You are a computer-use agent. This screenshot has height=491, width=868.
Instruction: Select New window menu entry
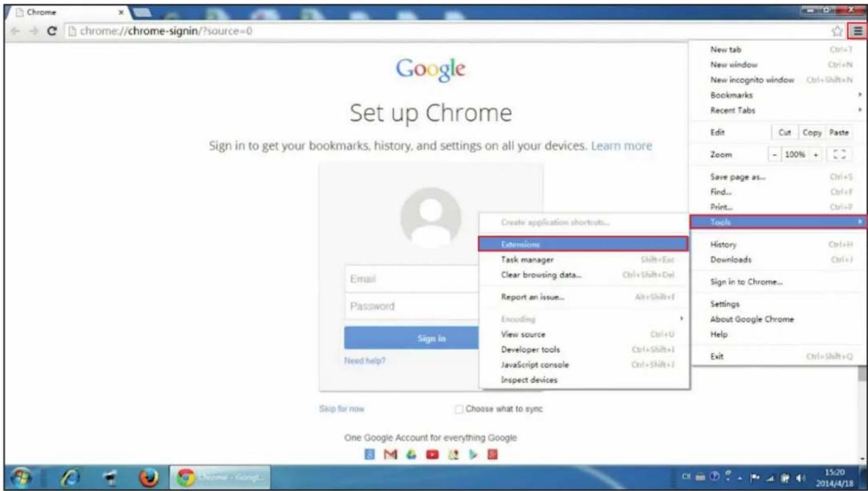[x=778, y=64]
